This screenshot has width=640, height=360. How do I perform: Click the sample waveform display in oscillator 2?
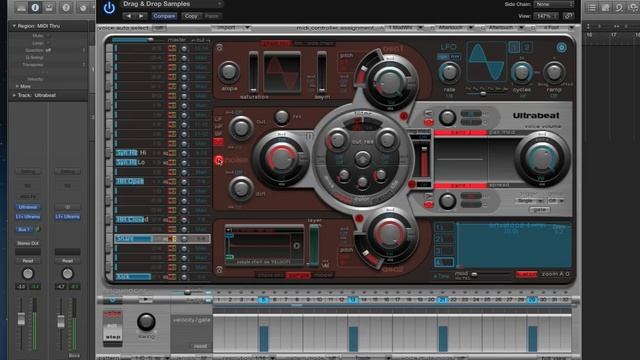point(264,246)
